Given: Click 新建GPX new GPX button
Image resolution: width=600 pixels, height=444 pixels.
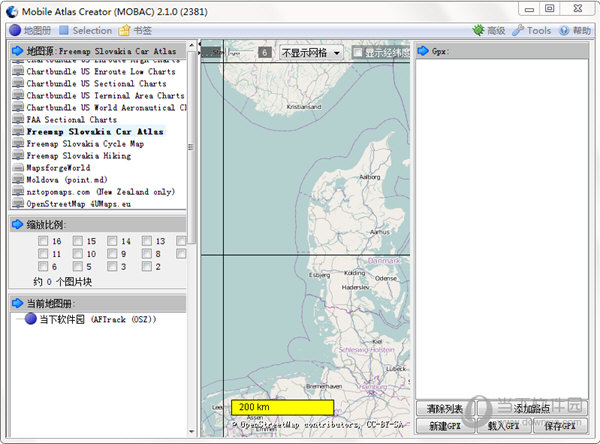Looking at the screenshot, I should pos(445,426).
